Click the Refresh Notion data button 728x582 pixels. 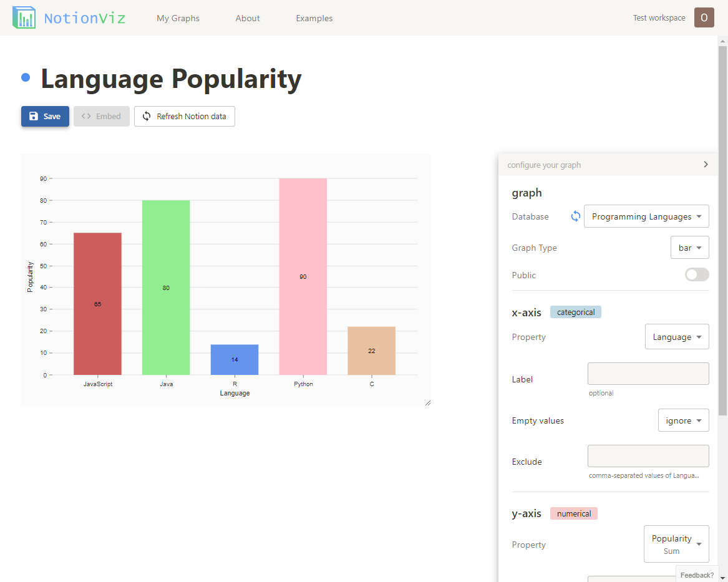[x=184, y=116]
